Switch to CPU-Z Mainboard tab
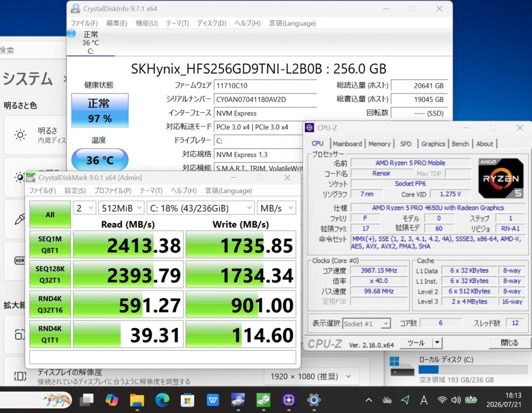 click(347, 144)
